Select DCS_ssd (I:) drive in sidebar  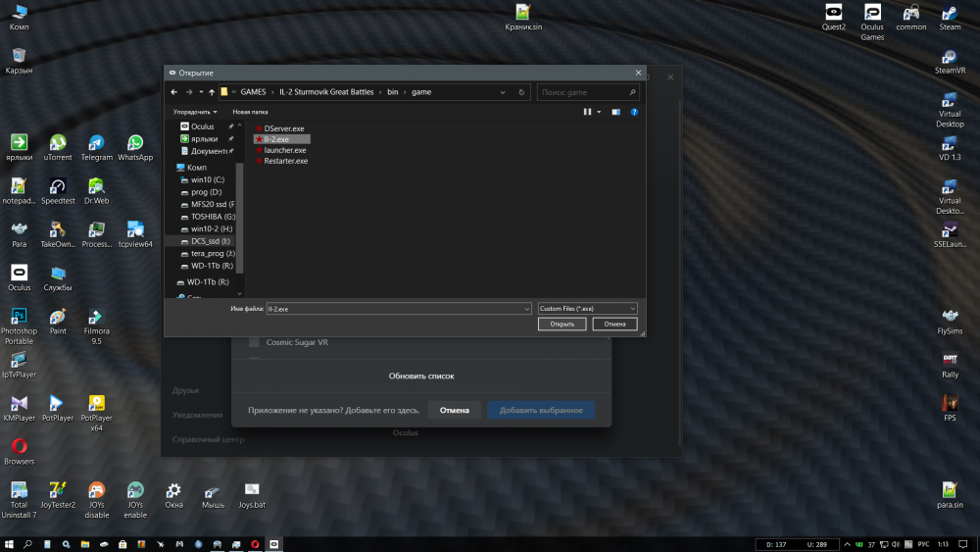point(211,240)
